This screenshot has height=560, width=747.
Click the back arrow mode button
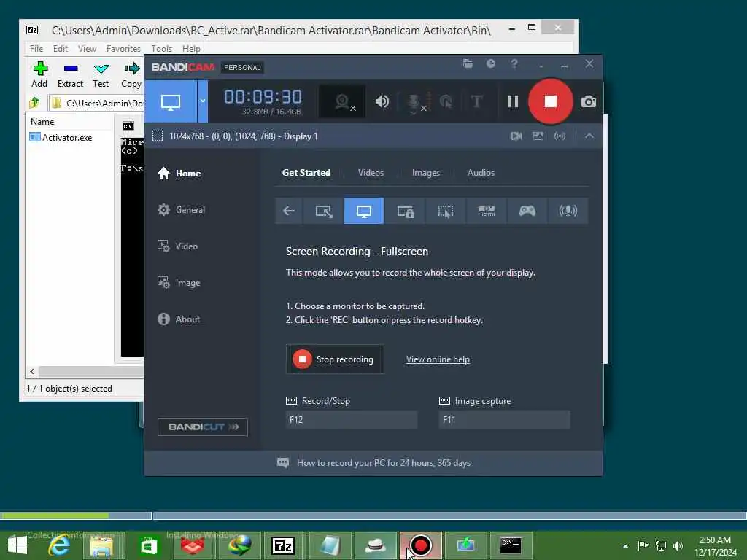click(289, 211)
